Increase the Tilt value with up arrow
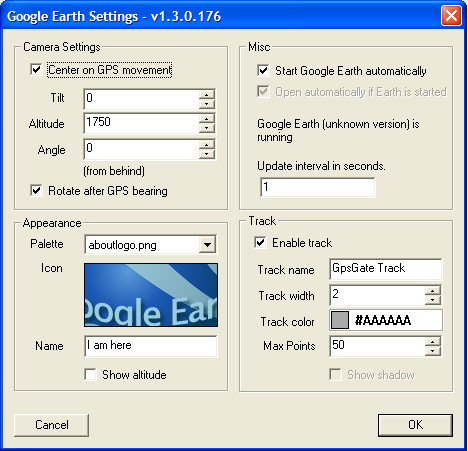The image size is (468, 451). pyautogui.click(x=207, y=95)
